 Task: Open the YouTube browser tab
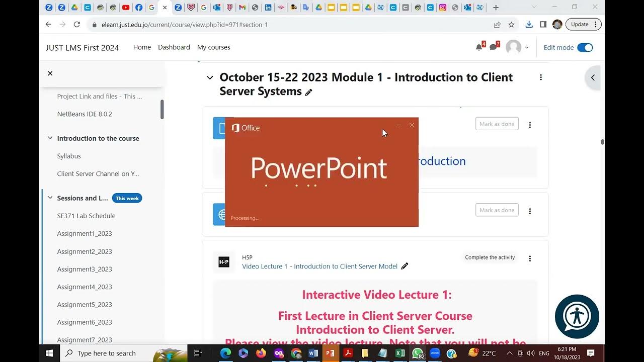pyautogui.click(x=125, y=8)
